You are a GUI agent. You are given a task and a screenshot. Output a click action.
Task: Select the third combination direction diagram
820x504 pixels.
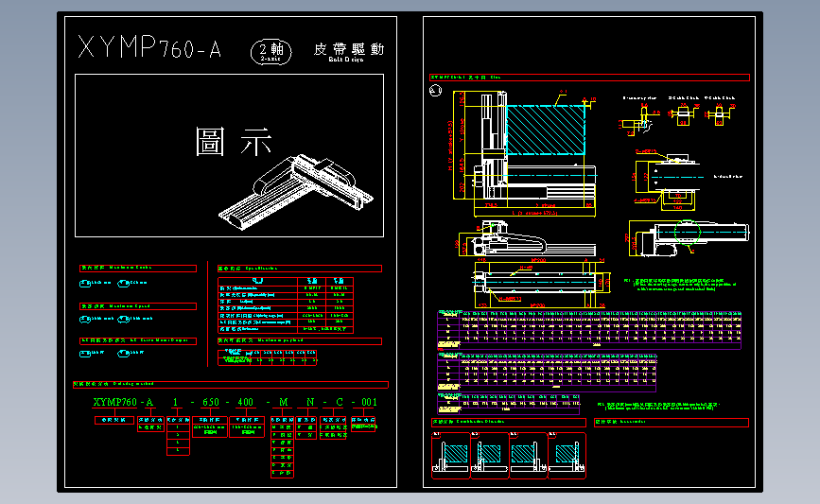528,456
